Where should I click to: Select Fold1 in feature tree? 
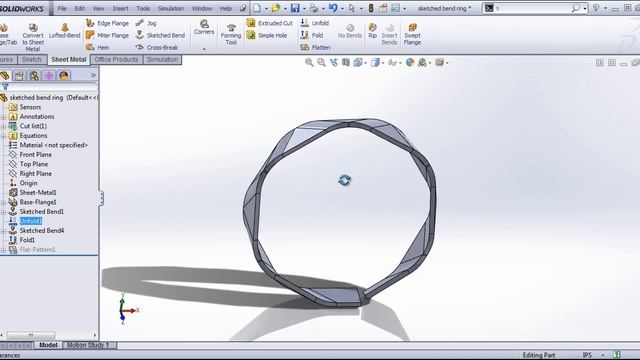27,240
